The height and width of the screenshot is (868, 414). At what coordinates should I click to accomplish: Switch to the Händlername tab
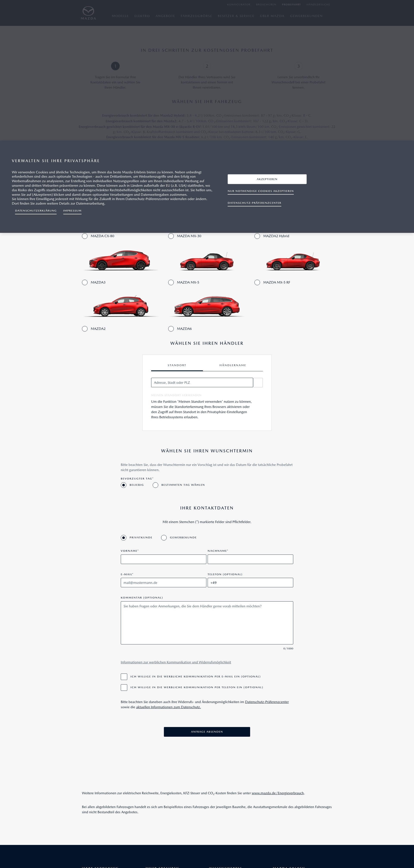pyautogui.click(x=233, y=365)
